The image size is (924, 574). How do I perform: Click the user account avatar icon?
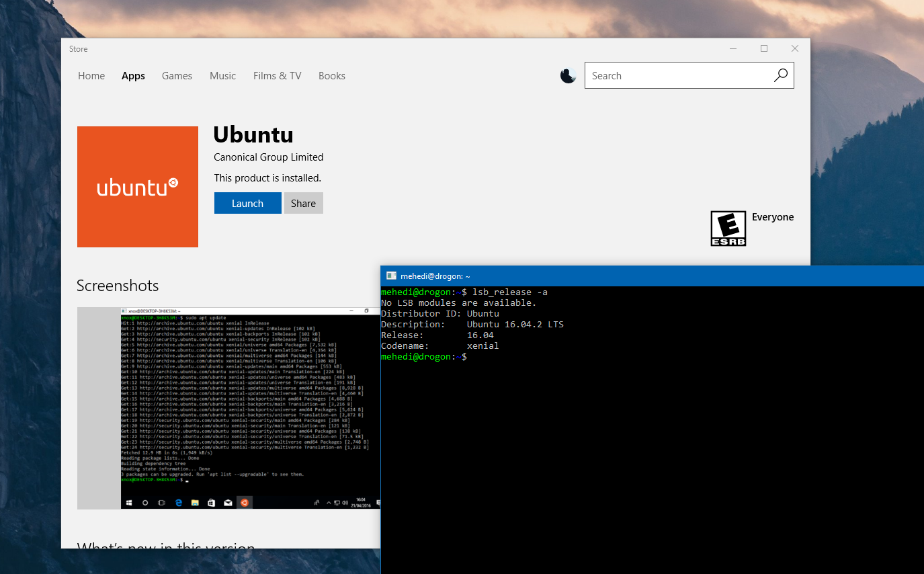click(x=569, y=76)
